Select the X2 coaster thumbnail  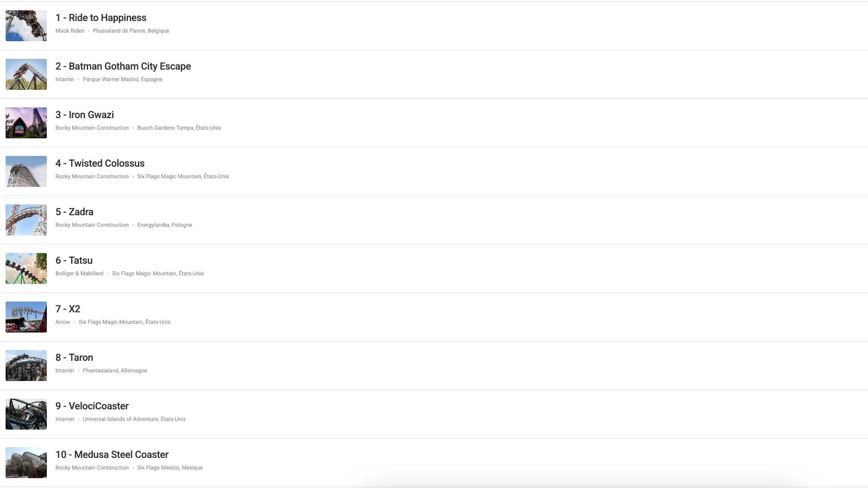(26, 317)
